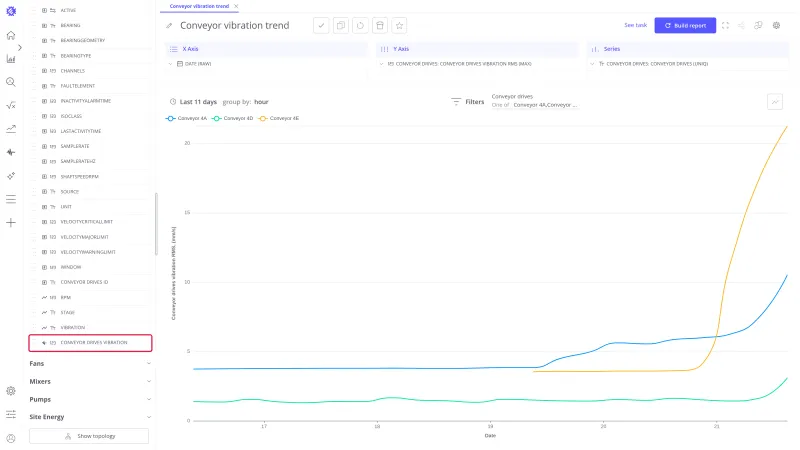Click the plus add icon in sidebar
This screenshot has height=450, width=800.
(11, 222)
